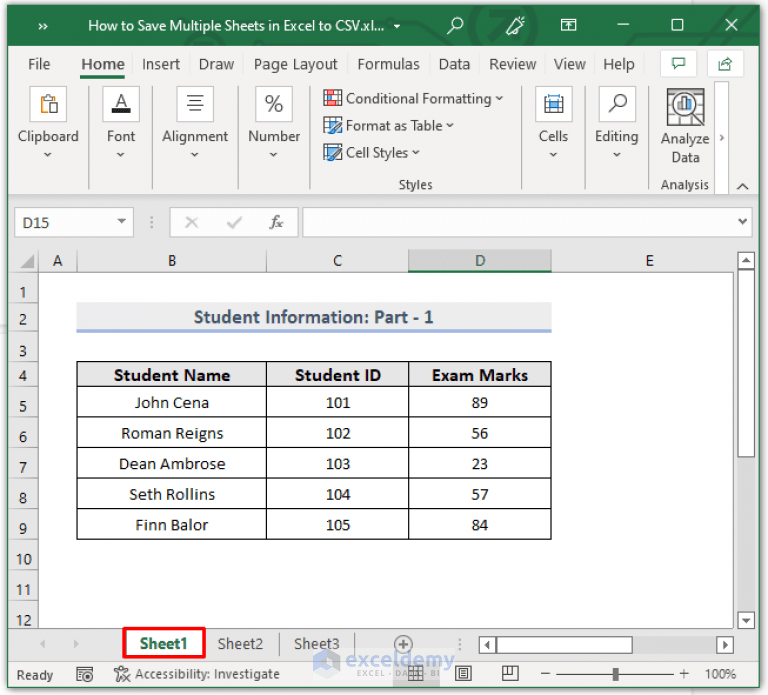Open Conditional Formatting dropdown
768x695 pixels.
click(x=413, y=98)
